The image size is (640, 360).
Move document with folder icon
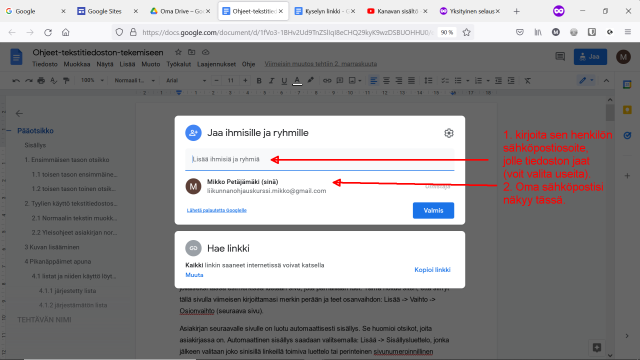coord(191,52)
